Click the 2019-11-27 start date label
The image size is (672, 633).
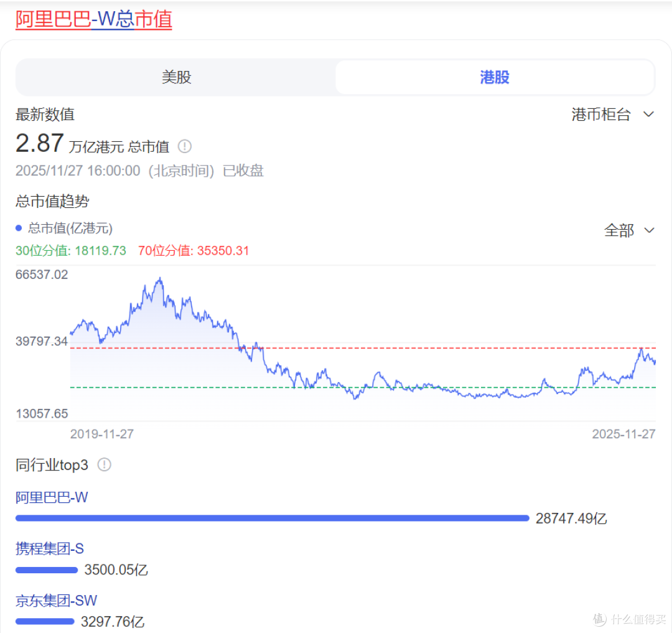coord(102,434)
